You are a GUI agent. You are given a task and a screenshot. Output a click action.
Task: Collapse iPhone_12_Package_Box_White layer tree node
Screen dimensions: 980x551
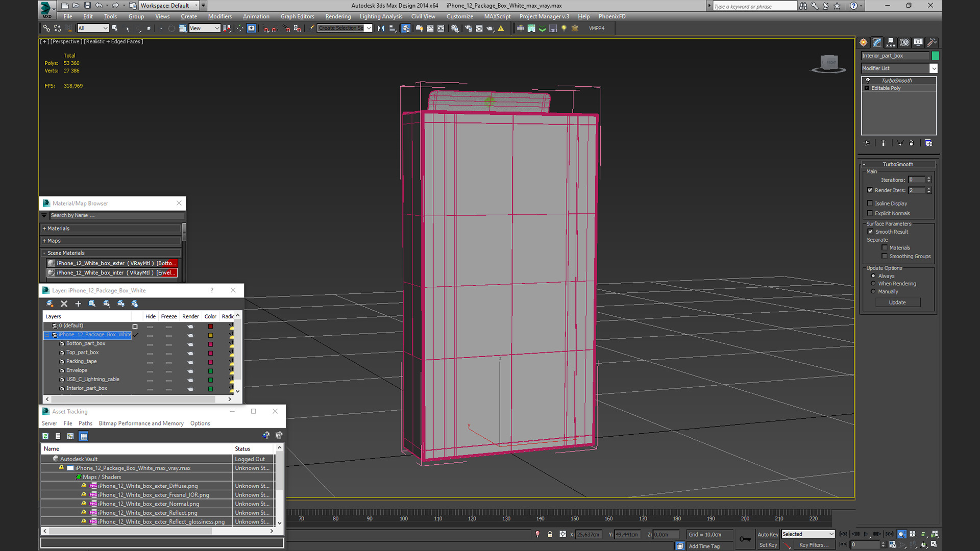click(x=47, y=335)
